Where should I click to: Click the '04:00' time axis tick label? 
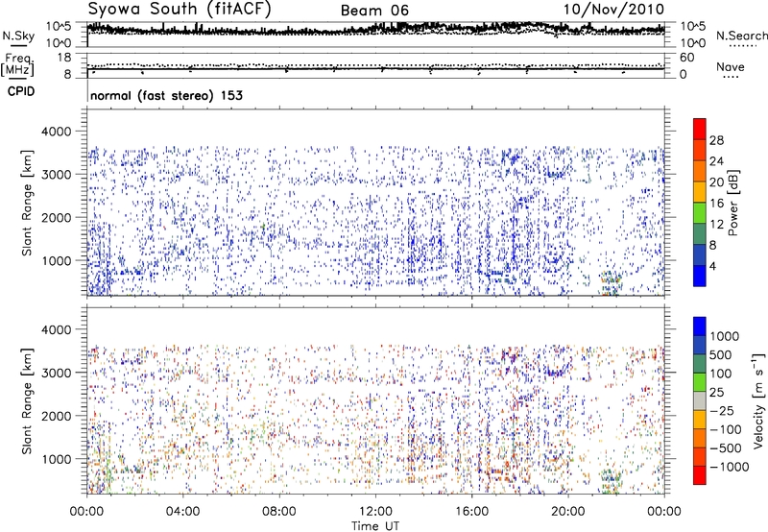[x=182, y=512]
